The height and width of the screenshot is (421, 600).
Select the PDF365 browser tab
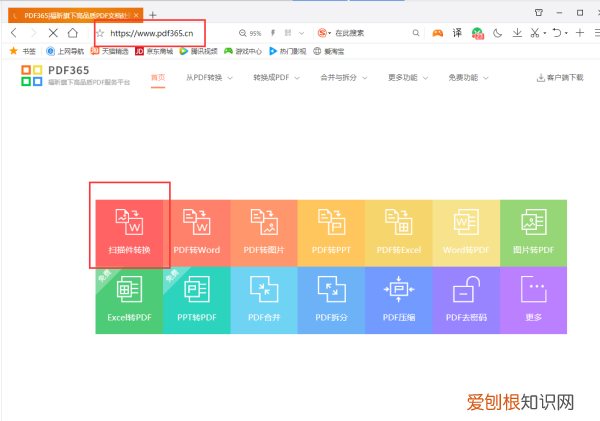click(x=76, y=15)
